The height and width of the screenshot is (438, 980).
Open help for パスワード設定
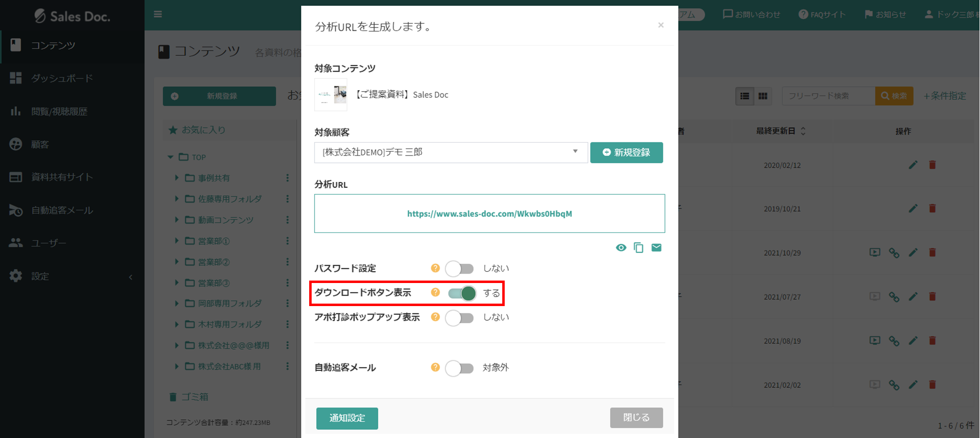tap(435, 268)
